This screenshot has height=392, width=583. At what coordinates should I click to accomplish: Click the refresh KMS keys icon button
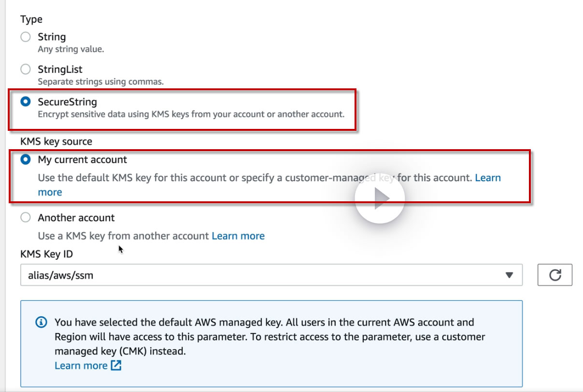point(555,275)
